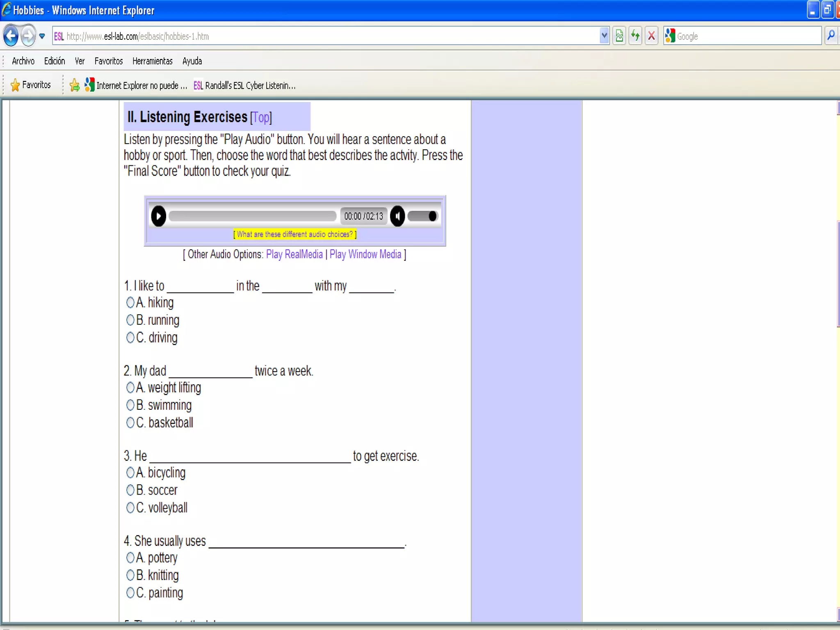The height and width of the screenshot is (630, 840).
Task: Choose radio option C. volleyball
Action: click(x=130, y=508)
